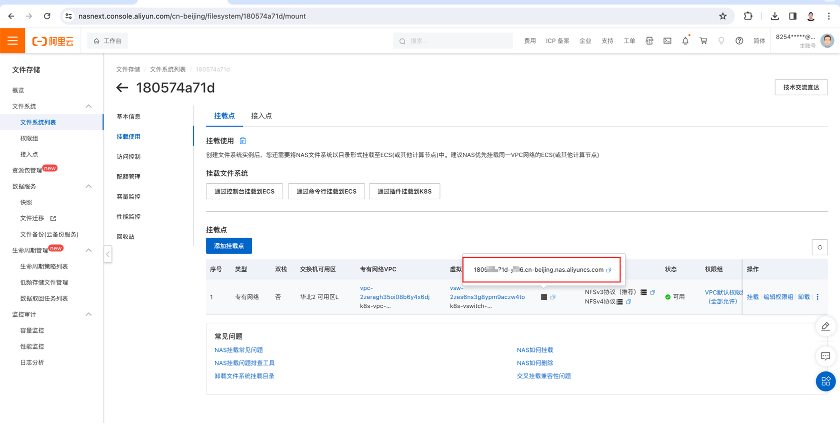Click the doc icon beside 挂载使用
Image resolution: width=840 pixels, height=424 pixels.
pyautogui.click(x=243, y=141)
